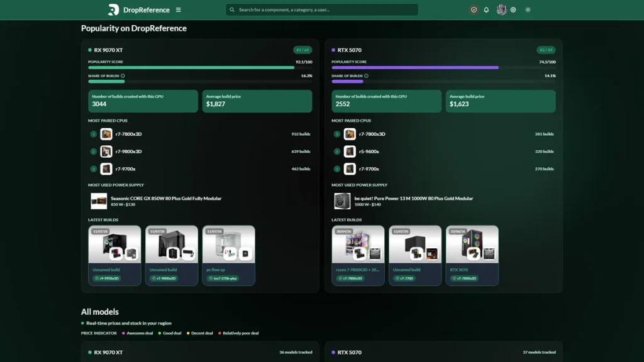The height and width of the screenshot is (362, 644).
Task: Click r7-9700x CPU icon under RX 9070 XT
Action: [106, 168]
